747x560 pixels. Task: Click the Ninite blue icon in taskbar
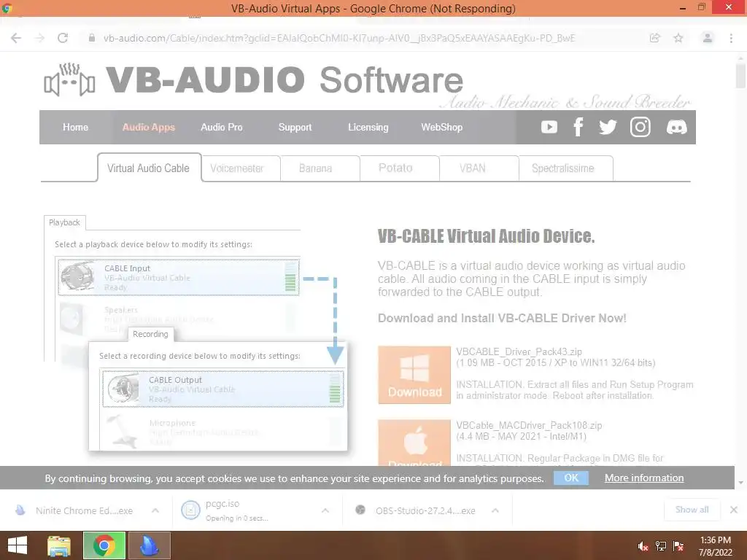149,545
